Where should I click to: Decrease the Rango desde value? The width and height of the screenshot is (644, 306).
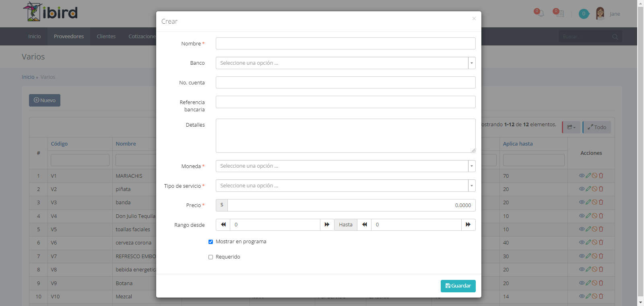click(223, 225)
